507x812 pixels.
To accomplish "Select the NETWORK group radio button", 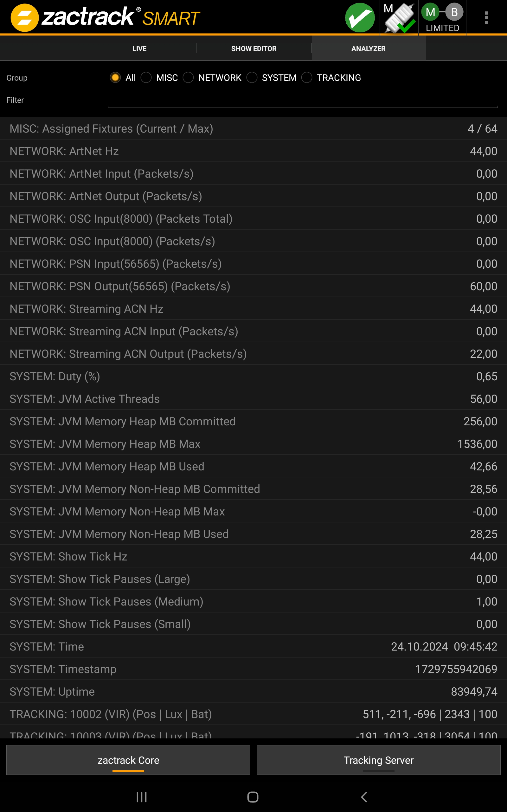I will click(189, 77).
